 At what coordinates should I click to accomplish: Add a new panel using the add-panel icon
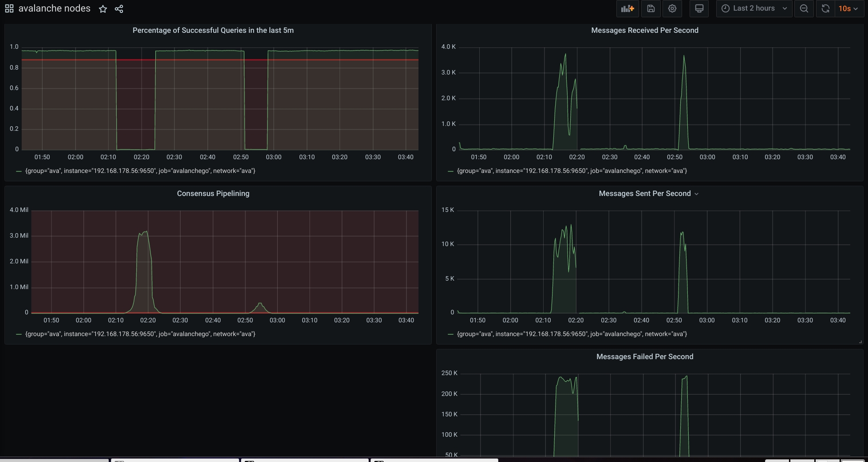click(627, 8)
